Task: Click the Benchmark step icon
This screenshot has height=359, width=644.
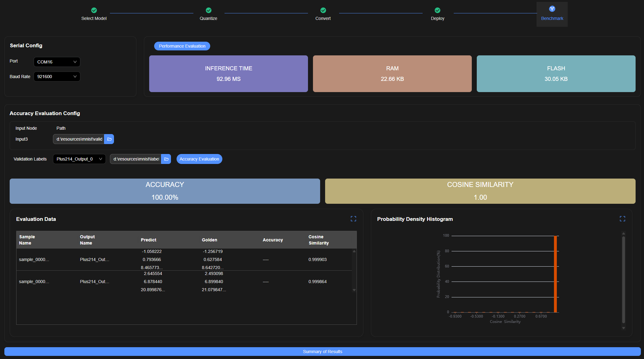Action: click(552, 9)
